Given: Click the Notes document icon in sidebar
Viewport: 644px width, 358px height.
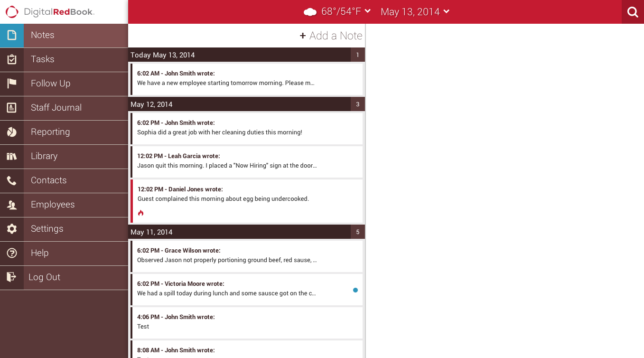Looking at the screenshot, I should pos(12,35).
